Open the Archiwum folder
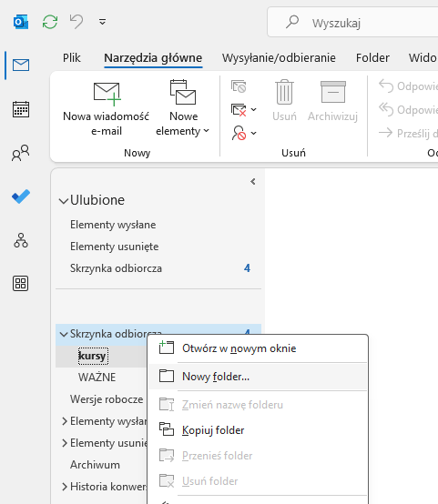438x504 pixels. (x=95, y=465)
